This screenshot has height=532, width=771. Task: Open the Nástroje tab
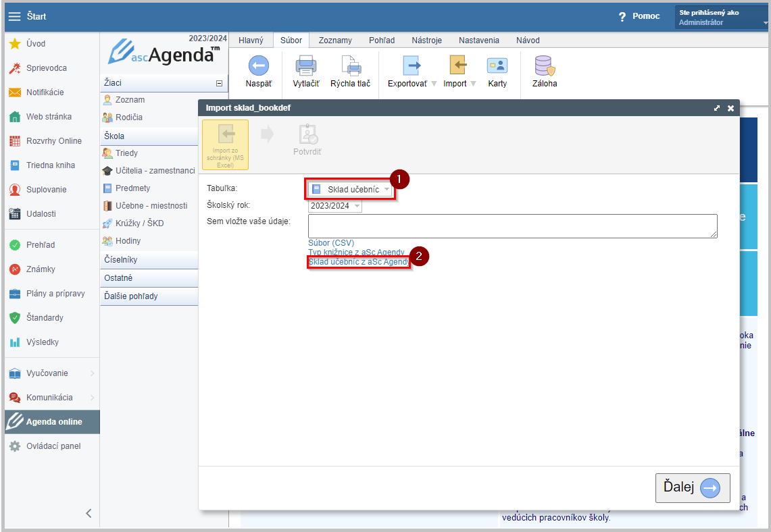pyautogui.click(x=427, y=41)
